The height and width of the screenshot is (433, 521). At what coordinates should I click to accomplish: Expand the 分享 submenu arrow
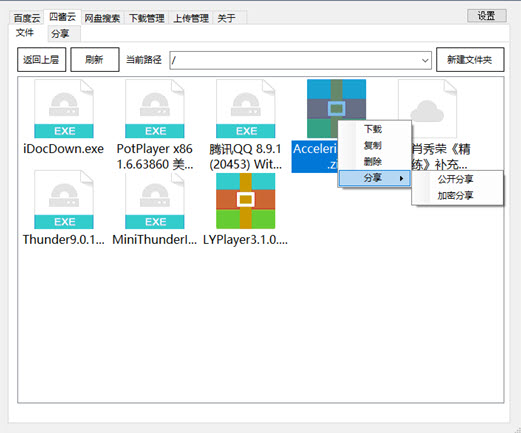(401, 178)
